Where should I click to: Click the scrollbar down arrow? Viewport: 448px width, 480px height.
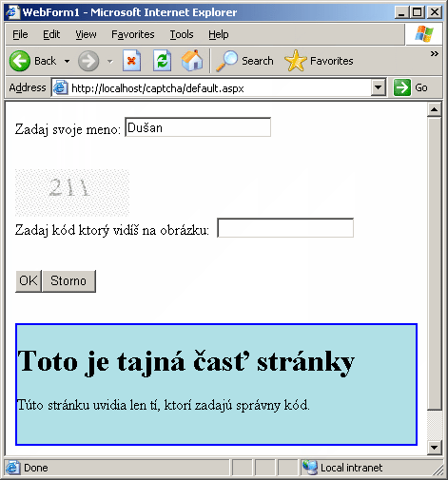tap(434, 448)
